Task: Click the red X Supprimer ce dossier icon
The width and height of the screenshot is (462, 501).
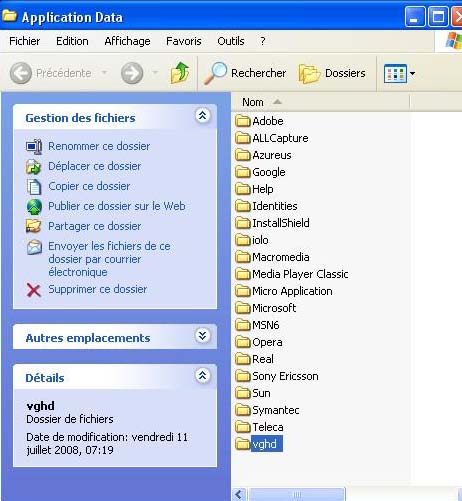Action: pyautogui.click(x=34, y=290)
